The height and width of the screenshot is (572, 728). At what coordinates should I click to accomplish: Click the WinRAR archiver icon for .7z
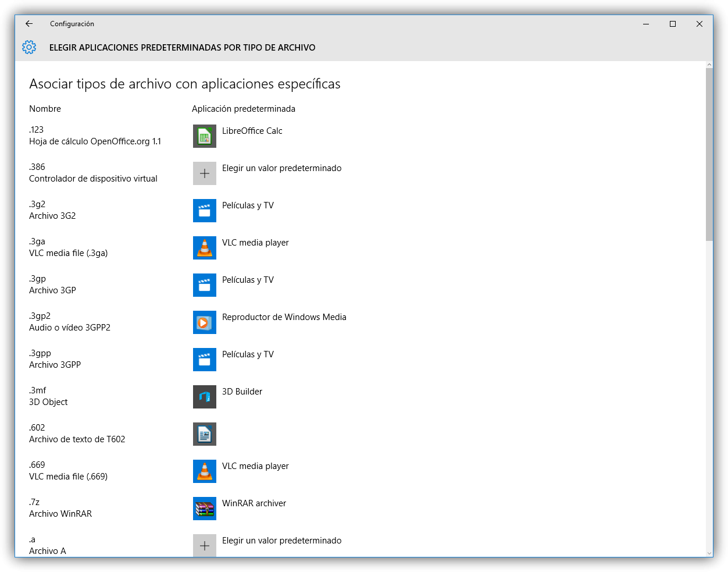pyautogui.click(x=205, y=509)
